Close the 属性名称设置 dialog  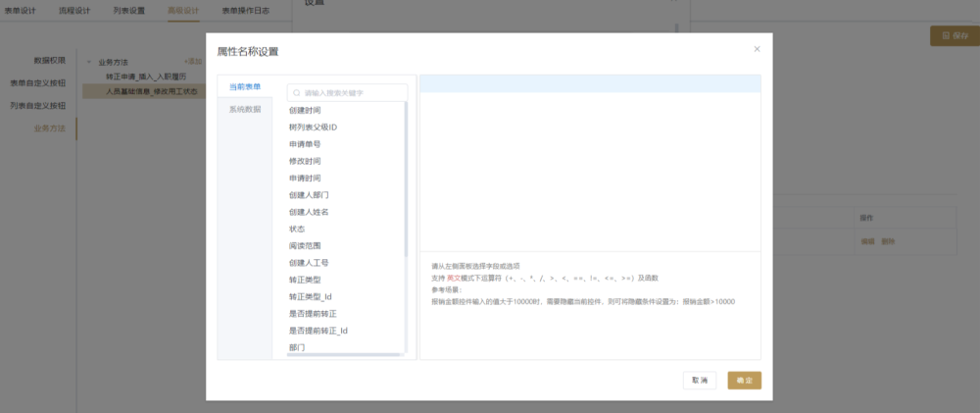[757, 49]
